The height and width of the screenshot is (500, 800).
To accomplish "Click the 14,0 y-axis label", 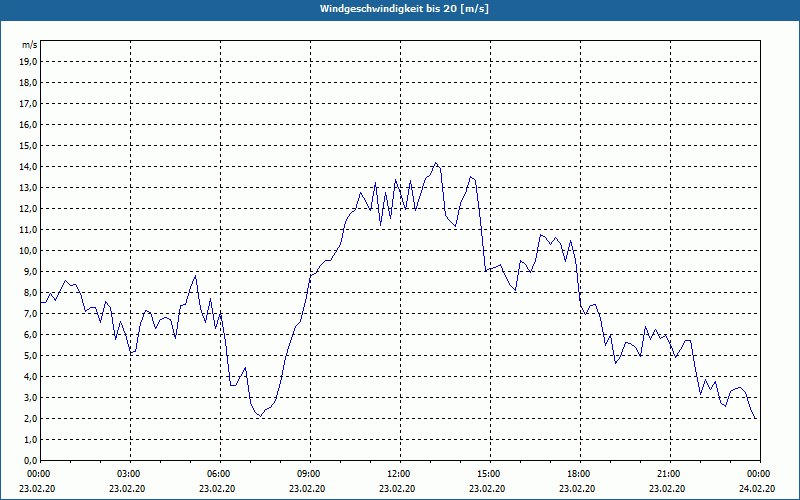I will (29, 167).
